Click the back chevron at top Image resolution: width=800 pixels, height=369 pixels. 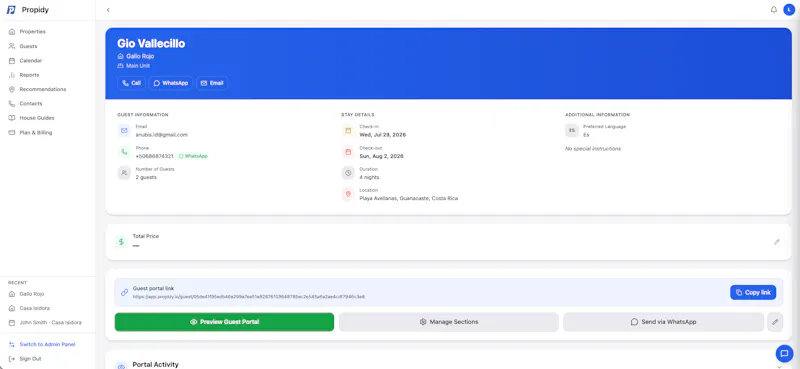coord(108,10)
